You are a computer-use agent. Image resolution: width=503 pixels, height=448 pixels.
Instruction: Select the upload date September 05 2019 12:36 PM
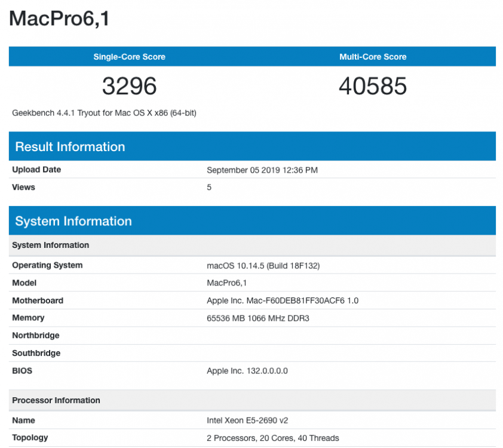(262, 170)
